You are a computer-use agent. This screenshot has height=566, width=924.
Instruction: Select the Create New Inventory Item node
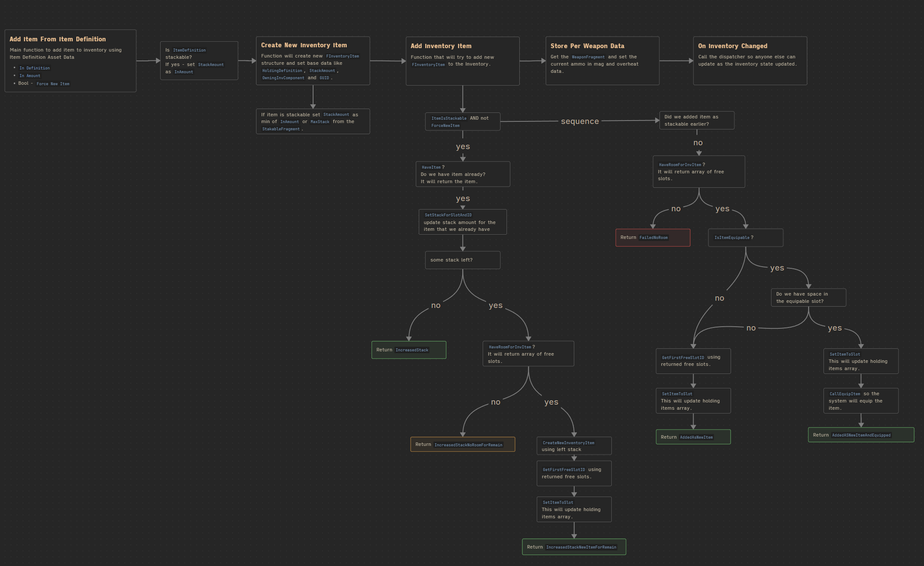313,60
